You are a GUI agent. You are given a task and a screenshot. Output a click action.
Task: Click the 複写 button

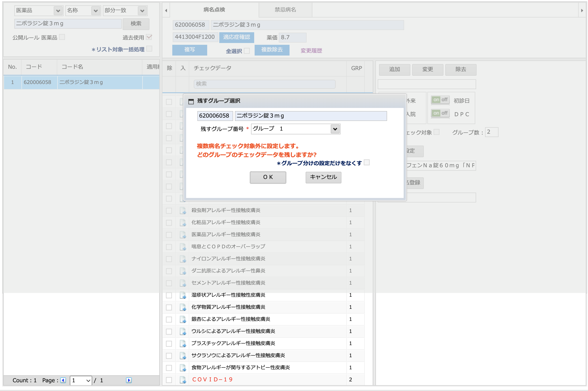tap(189, 50)
